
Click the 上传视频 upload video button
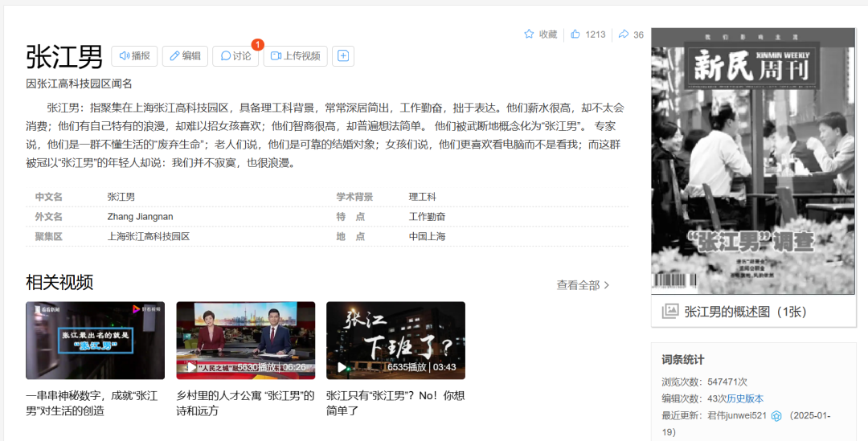[x=295, y=56]
